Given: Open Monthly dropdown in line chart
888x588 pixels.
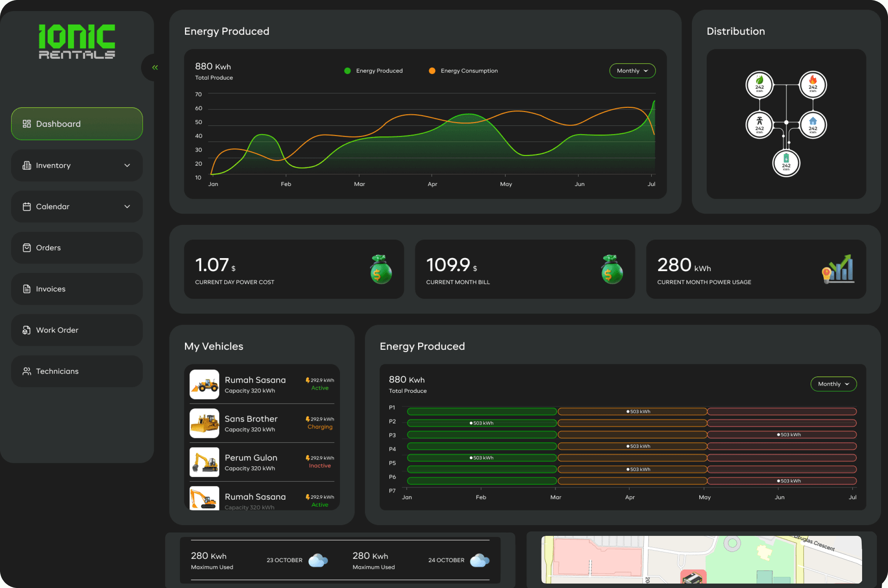Looking at the screenshot, I should (632, 71).
